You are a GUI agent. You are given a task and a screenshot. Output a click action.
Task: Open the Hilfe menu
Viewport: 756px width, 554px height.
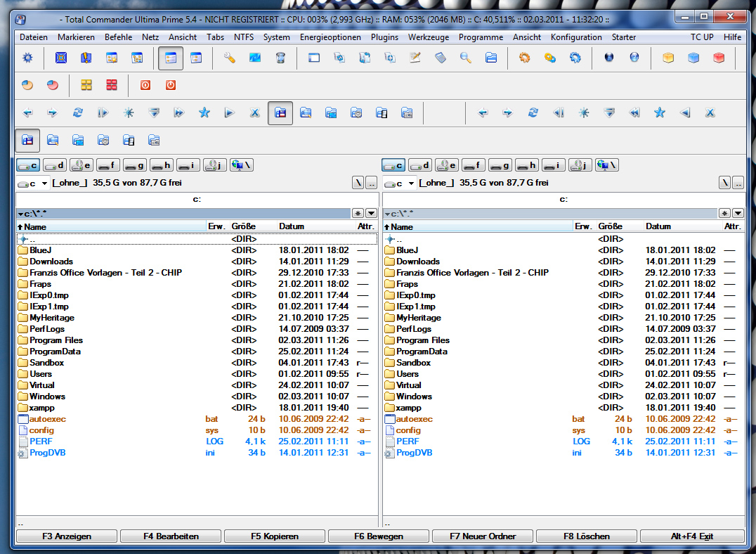coord(732,37)
